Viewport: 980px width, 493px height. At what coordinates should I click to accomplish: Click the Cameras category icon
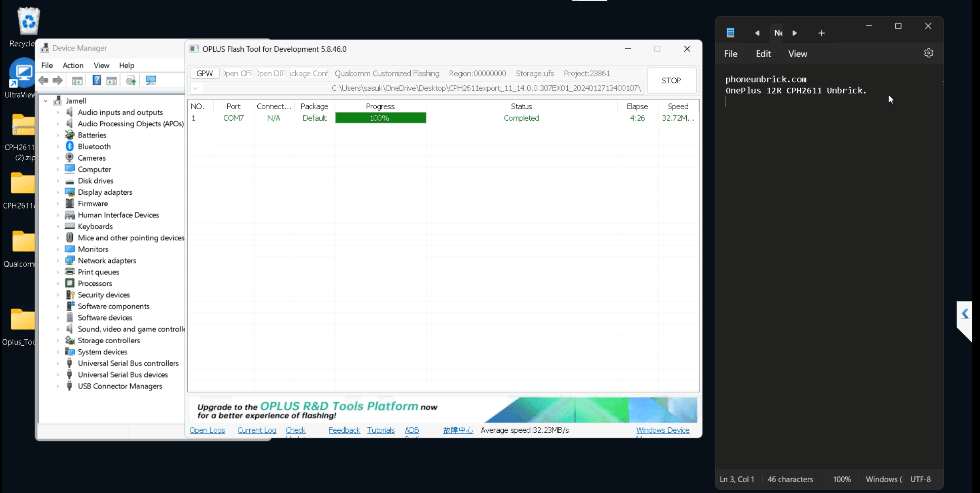[x=70, y=157]
